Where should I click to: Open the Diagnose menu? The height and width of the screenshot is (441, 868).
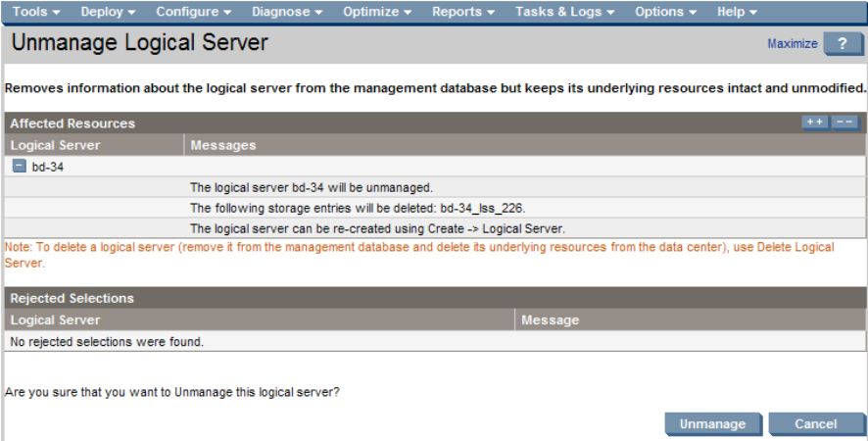click(x=287, y=12)
